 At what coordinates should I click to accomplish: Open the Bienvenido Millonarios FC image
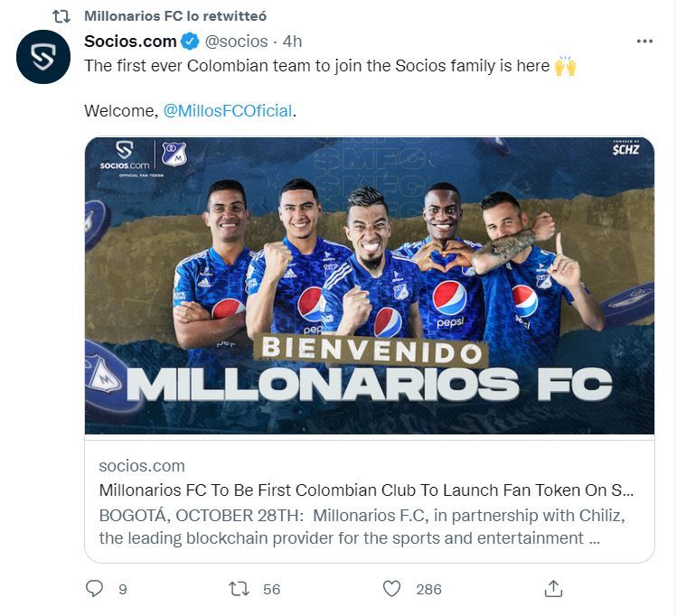point(369,285)
